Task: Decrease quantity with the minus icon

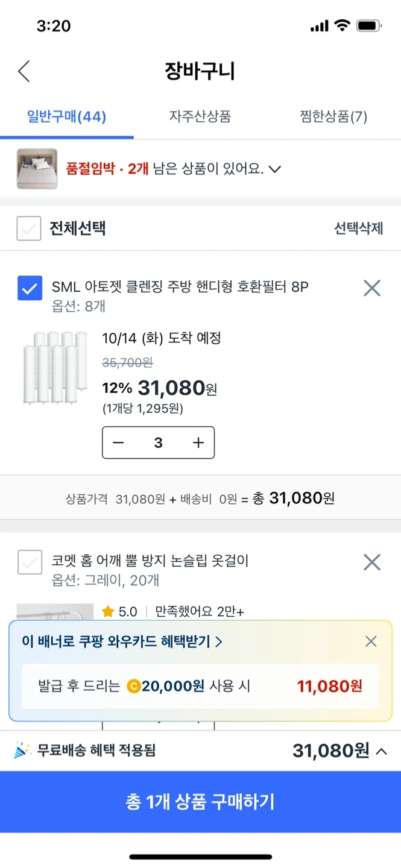Action: pos(119,443)
